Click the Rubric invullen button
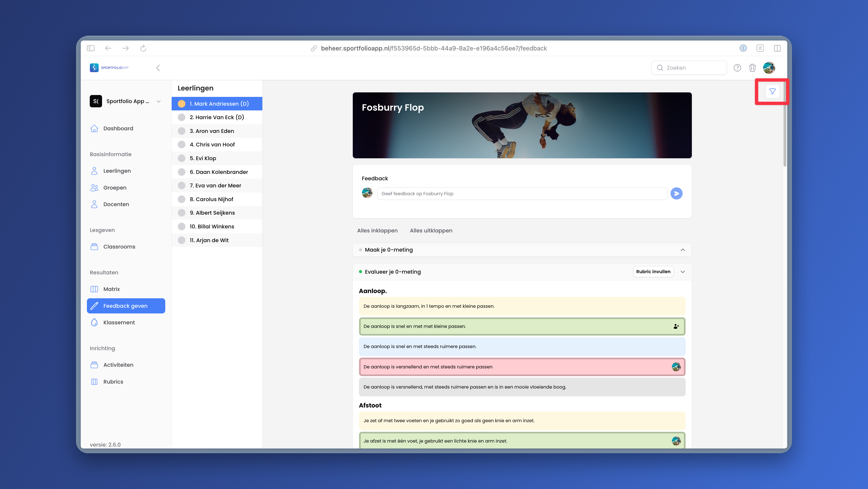This screenshot has height=489, width=868. pyautogui.click(x=653, y=272)
